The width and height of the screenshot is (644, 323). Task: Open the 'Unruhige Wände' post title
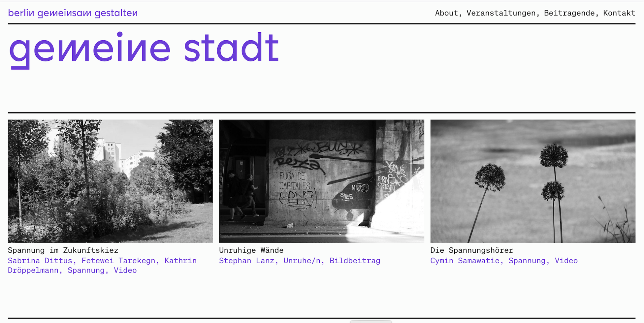pyautogui.click(x=251, y=250)
